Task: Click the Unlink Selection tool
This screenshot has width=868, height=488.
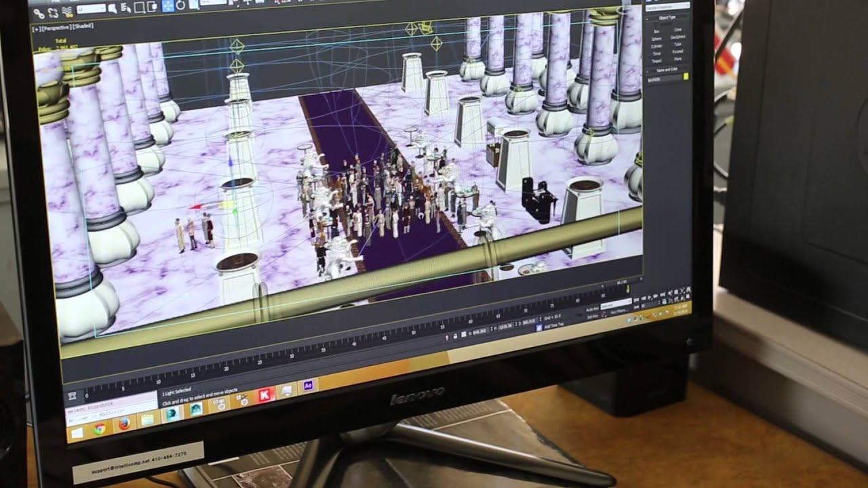Action: (53, 13)
